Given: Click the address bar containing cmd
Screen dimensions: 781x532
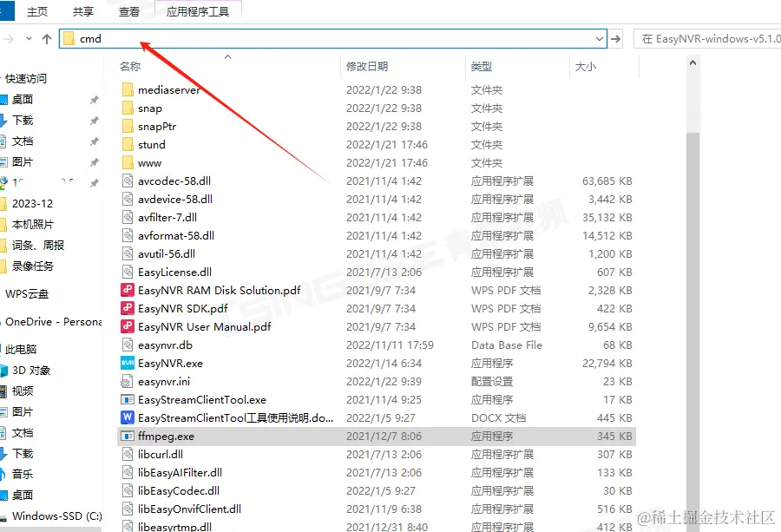Looking at the screenshot, I should tap(332, 39).
